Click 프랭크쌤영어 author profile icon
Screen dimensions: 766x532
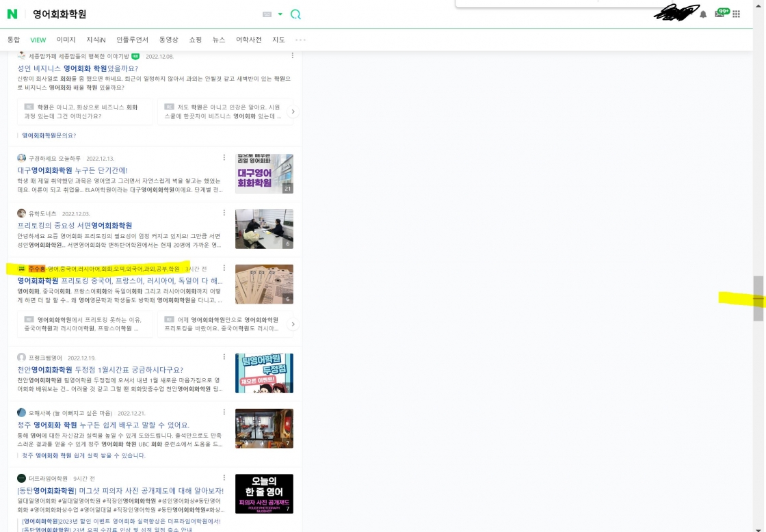[x=22, y=358]
